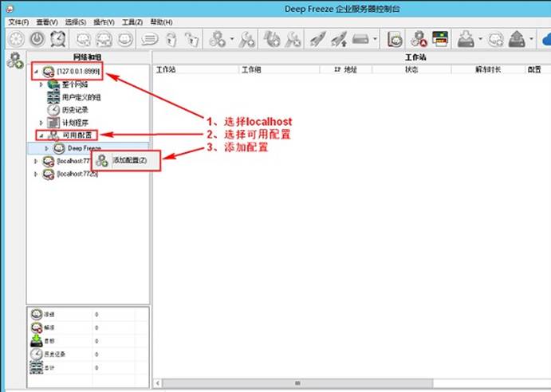The height and width of the screenshot is (392, 551).
Task: Select the 历史记录 tree item
Action: [x=75, y=110]
